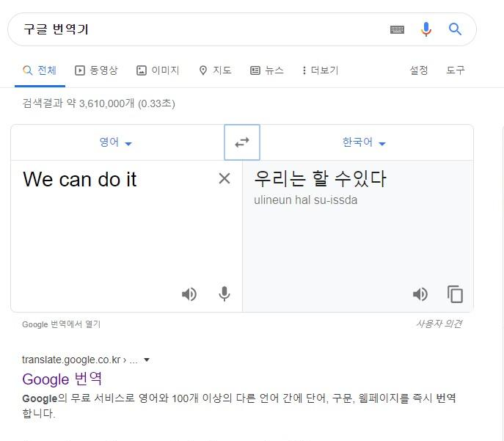Click the blue magnifier search button

[x=455, y=29]
